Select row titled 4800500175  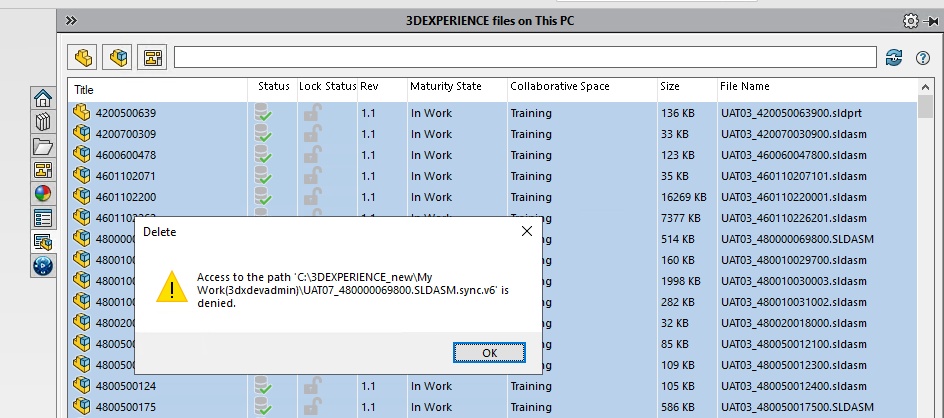click(492, 407)
